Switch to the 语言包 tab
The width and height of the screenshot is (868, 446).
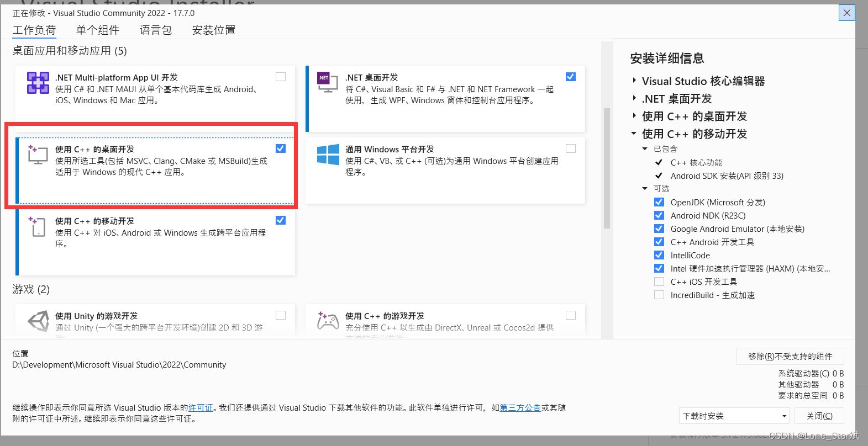[156, 30]
